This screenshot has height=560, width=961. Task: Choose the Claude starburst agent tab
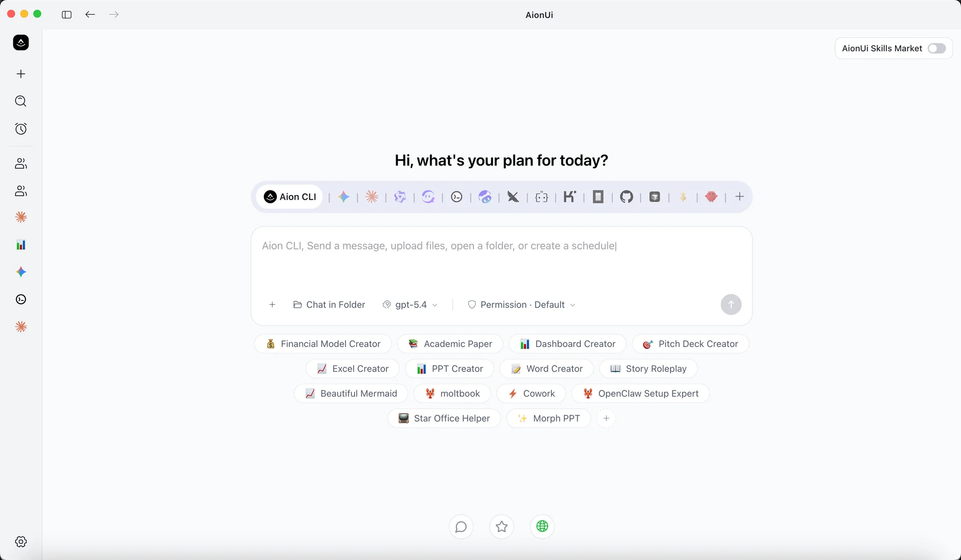tap(372, 197)
